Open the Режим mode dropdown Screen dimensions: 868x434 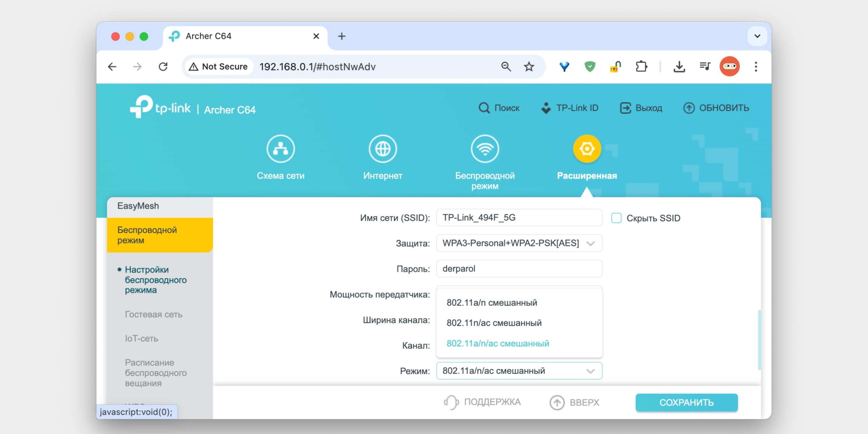pyautogui.click(x=519, y=371)
